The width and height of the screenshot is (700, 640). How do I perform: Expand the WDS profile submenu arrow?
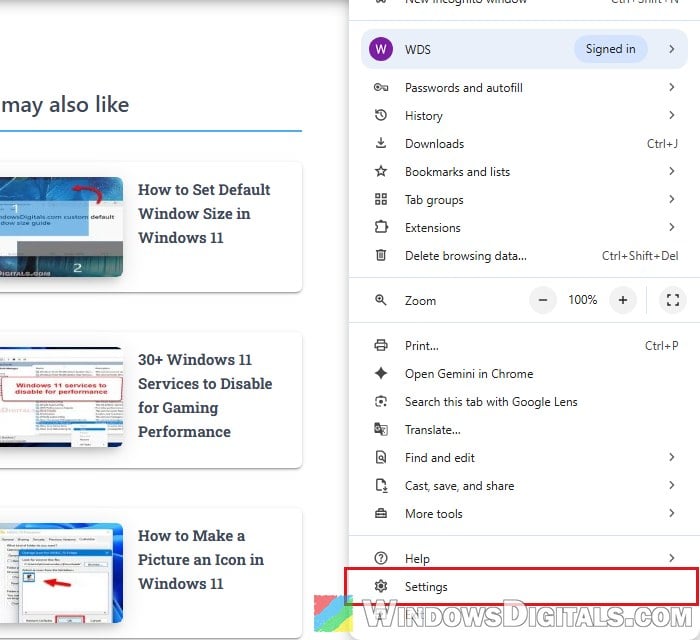pos(672,49)
